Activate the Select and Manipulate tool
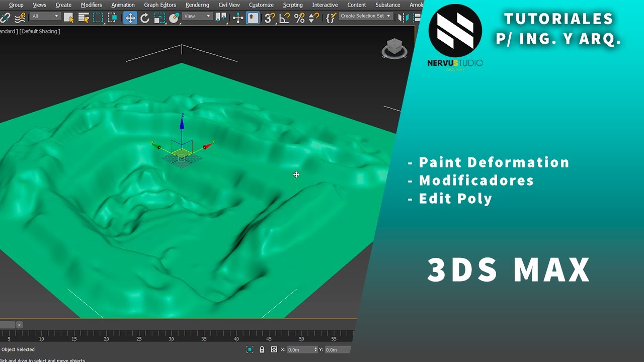The width and height of the screenshot is (644, 362). tap(238, 18)
